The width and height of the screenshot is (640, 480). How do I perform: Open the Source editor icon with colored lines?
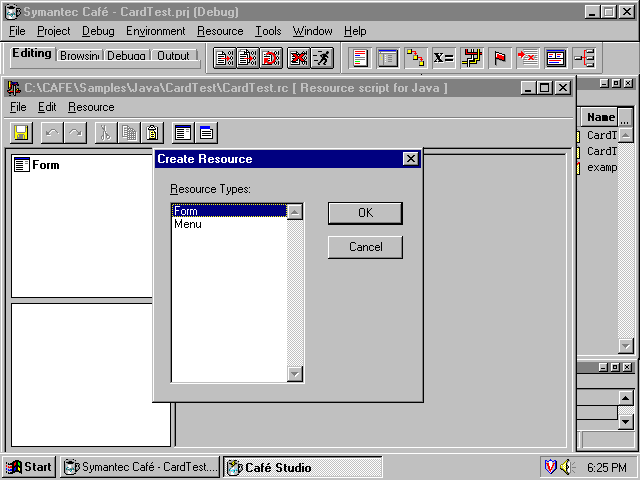point(360,58)
